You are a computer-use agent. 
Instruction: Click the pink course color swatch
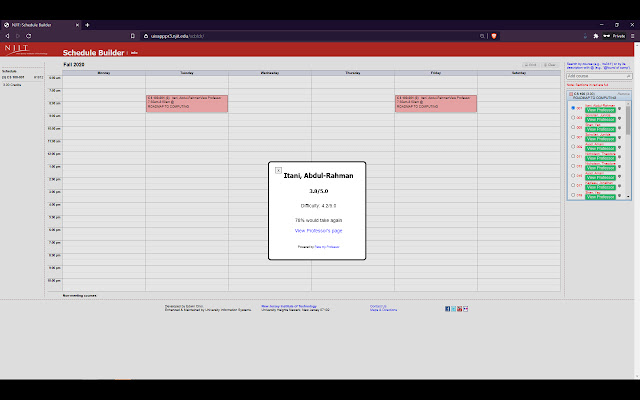[571, 94]
